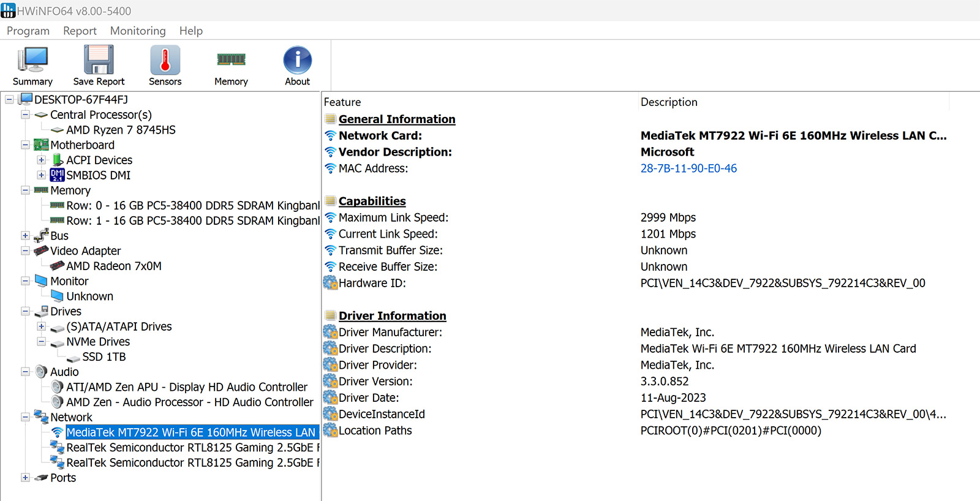Click the Wi-Fi icon beside Network Card
Viewport: 980px width, 501px height.
click(330, 135)
